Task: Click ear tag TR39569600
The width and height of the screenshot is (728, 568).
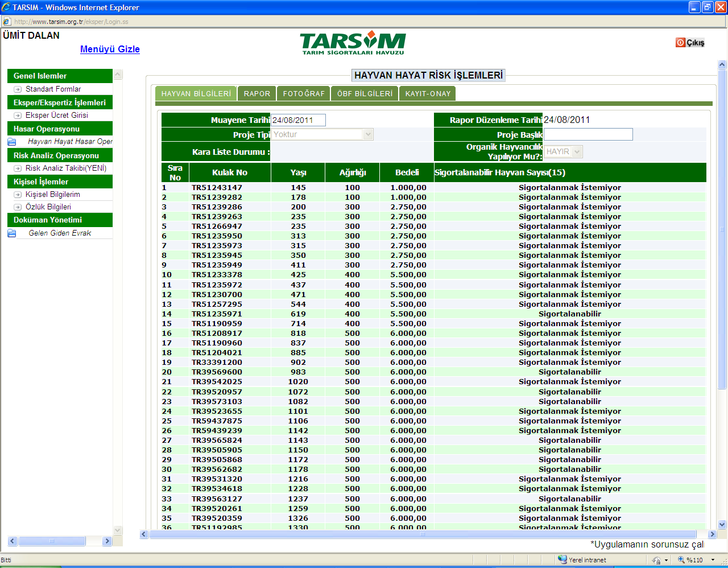Action: click(217, 372)
